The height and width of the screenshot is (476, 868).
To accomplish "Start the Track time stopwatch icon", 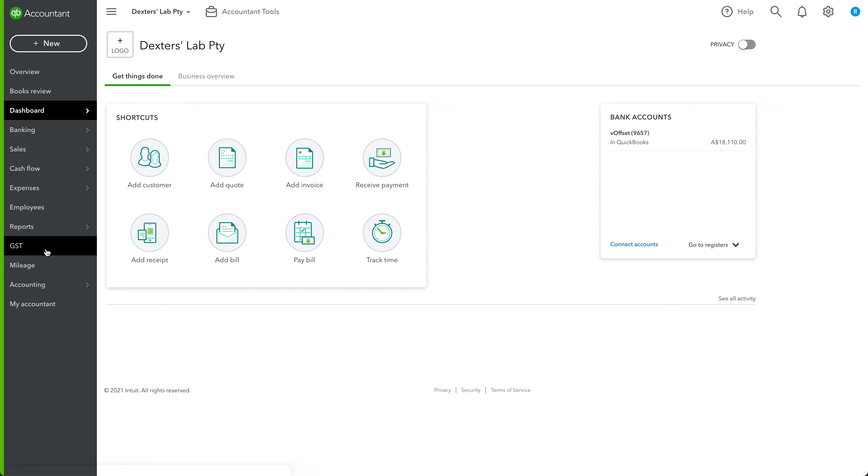I will [x=382, y=233].
